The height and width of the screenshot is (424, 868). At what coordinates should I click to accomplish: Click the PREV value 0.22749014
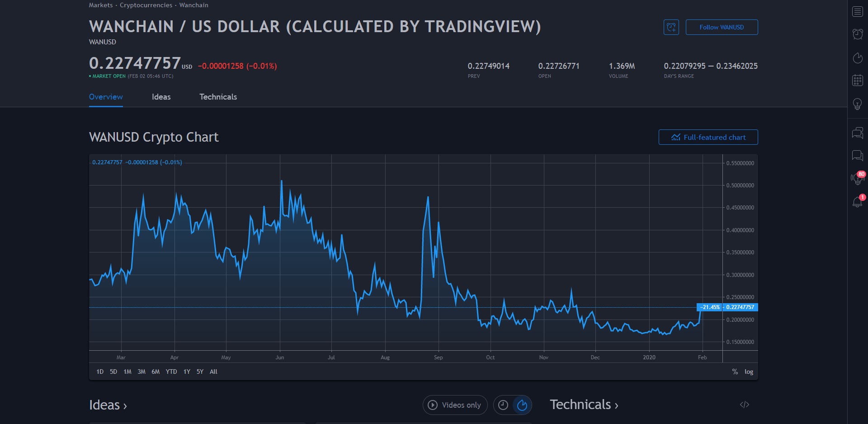[489, 66]
